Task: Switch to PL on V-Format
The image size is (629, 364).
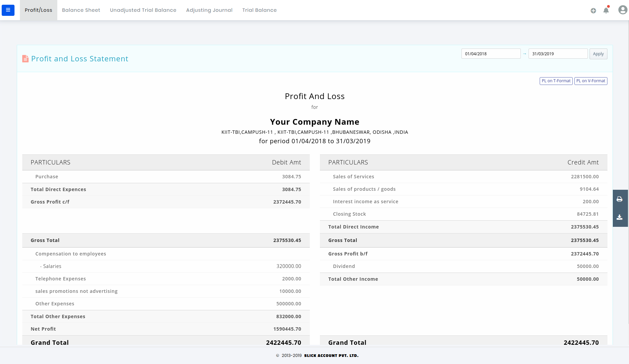Action: pyautogui.click(x=591, y=81)
